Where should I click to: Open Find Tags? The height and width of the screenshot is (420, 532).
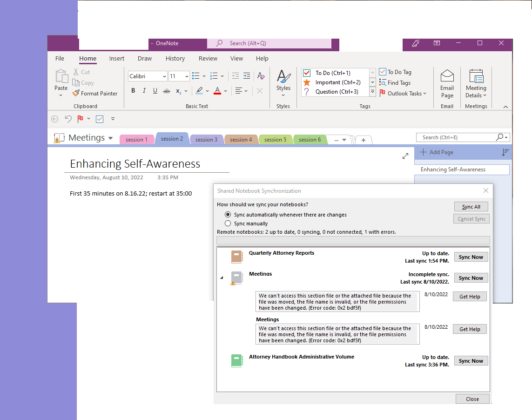coord(395,83)
